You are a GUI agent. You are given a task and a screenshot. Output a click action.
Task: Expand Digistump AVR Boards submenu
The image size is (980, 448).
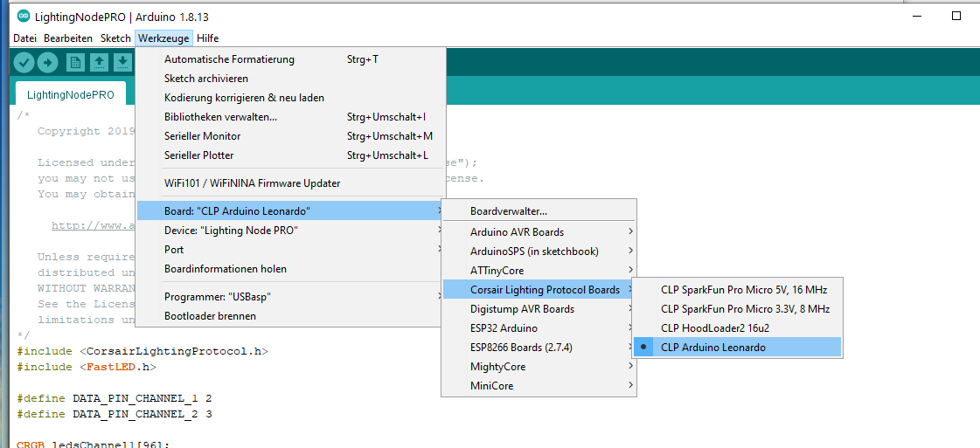coord(539,309)
